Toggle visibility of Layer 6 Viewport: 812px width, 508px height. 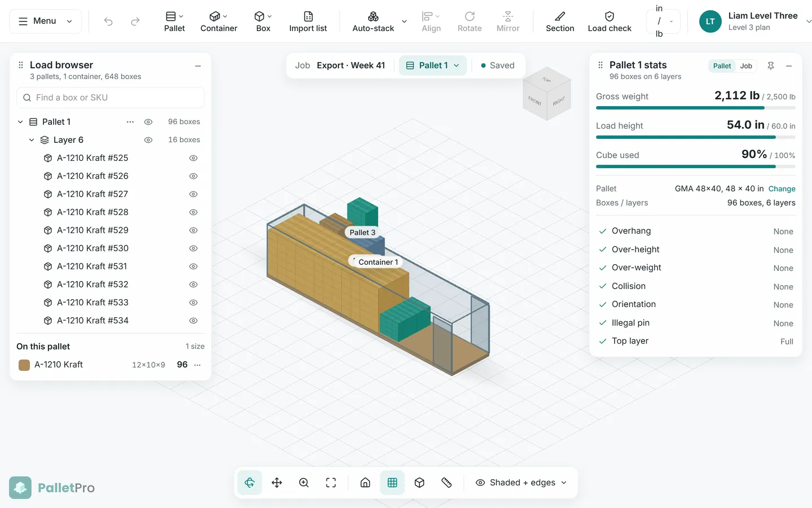pos(148,140)
